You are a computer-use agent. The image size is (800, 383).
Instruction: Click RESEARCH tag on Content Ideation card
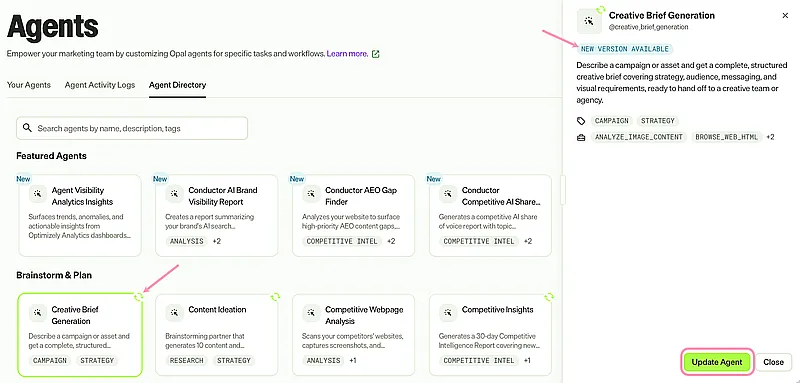coord(187,361)
